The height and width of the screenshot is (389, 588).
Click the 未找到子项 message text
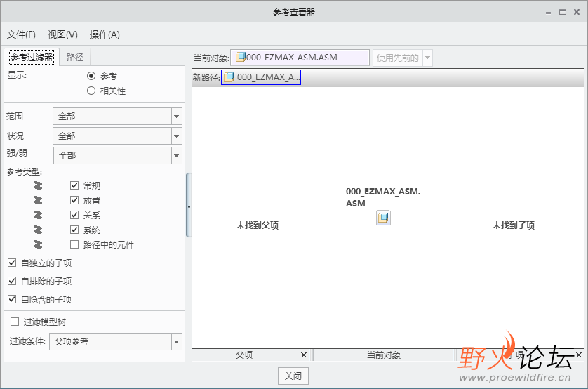514,225
